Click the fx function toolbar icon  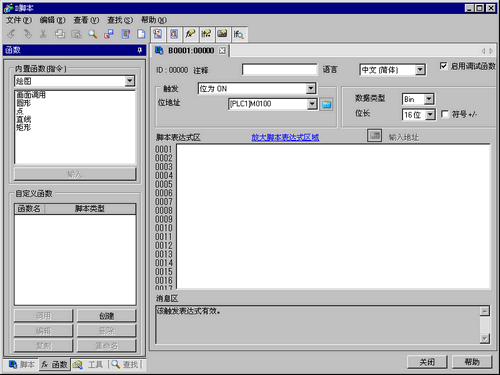(190, 34)
